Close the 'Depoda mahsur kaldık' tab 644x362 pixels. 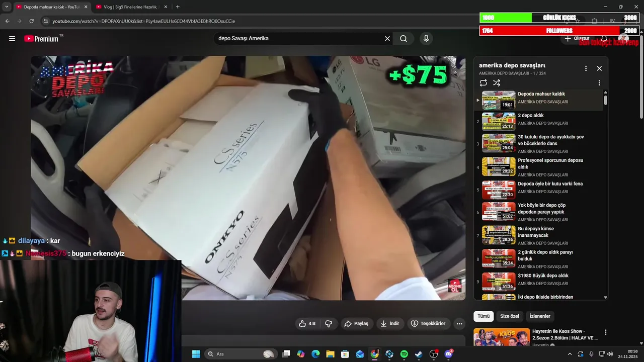(x=86, y=7)
